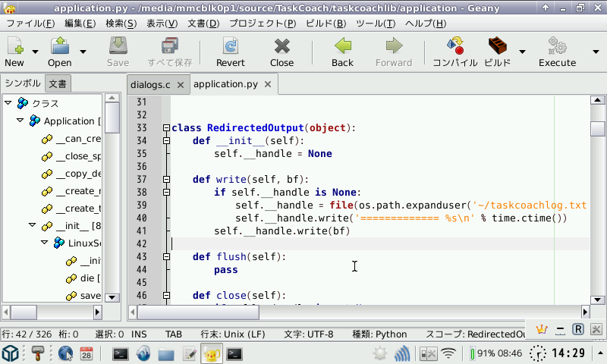Open the ヘルプ(H) menu

(426, 24)
